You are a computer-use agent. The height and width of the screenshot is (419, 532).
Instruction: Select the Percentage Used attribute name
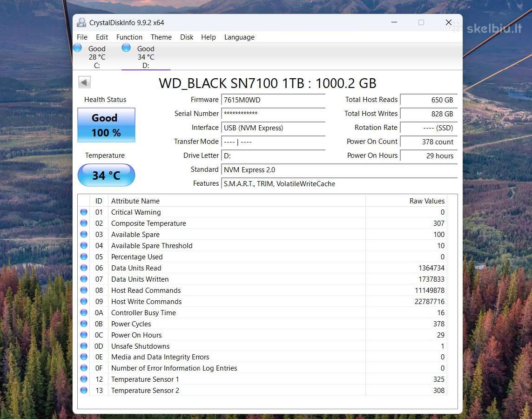137,257
